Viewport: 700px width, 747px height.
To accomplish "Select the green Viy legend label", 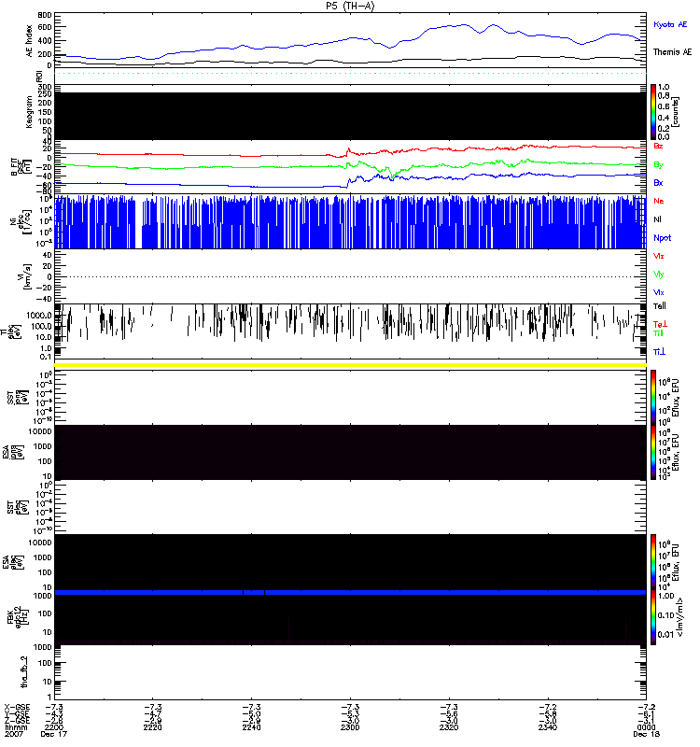I will pos(659,275).
